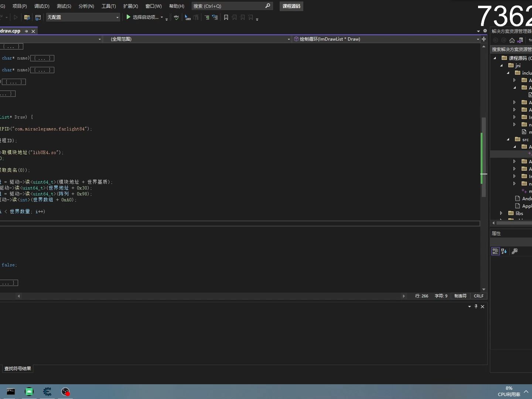Collapse the src folder node

(x=508, y=139)
